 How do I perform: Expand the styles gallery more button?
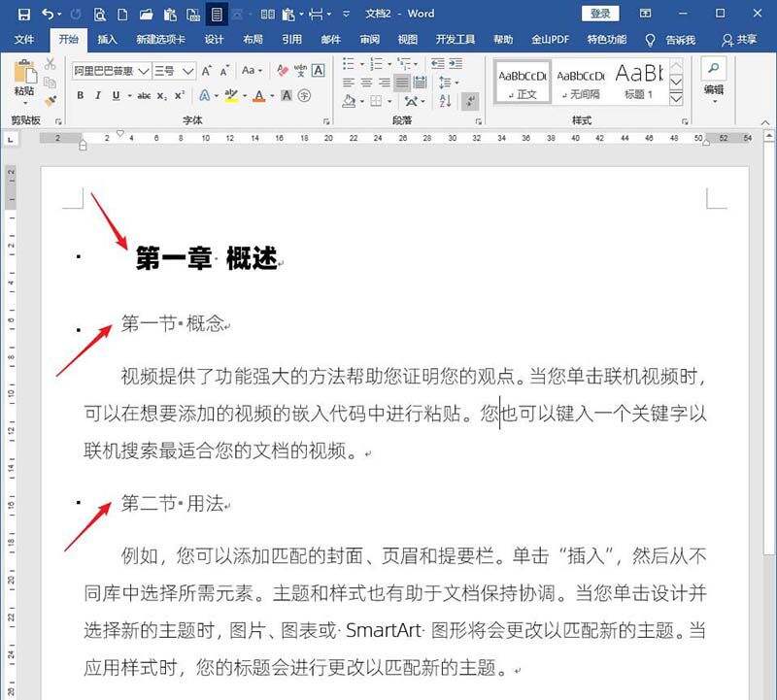coord(676,99)
